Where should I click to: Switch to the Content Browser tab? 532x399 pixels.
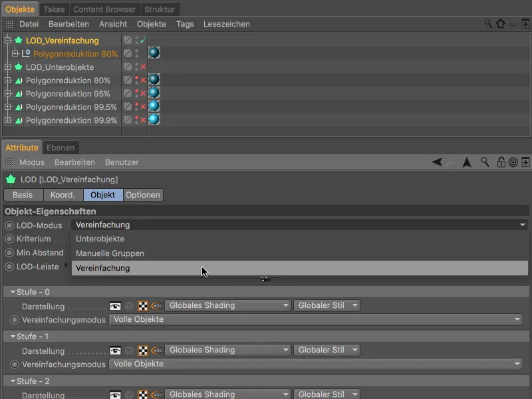pos(104,9)
